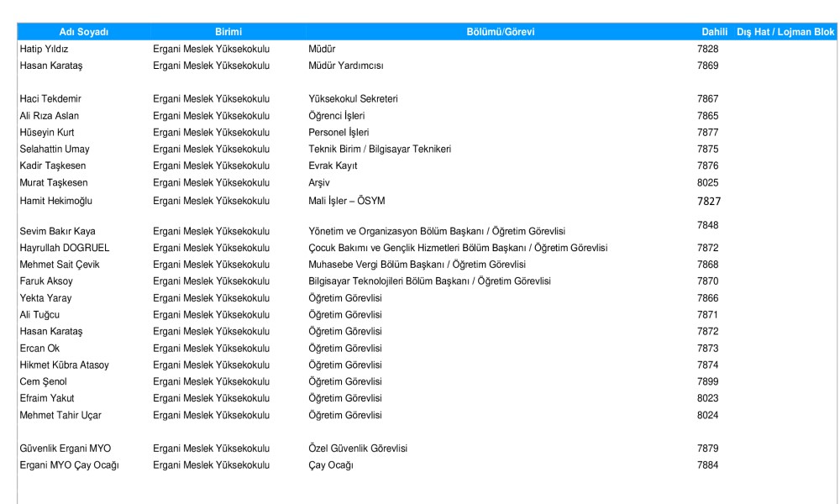The width and height of the screenshot is (840, 504).
Task: Click extension number 7868
Action: pos(707,265)
